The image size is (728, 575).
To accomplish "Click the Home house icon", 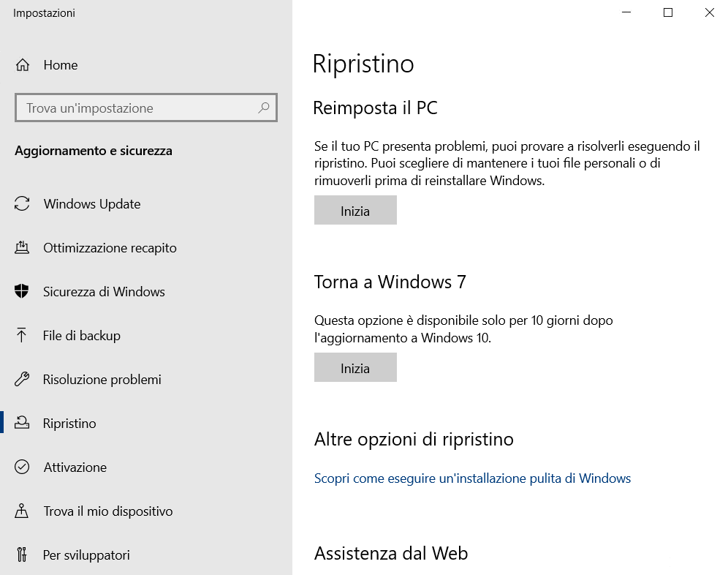I will pos(23,65).
